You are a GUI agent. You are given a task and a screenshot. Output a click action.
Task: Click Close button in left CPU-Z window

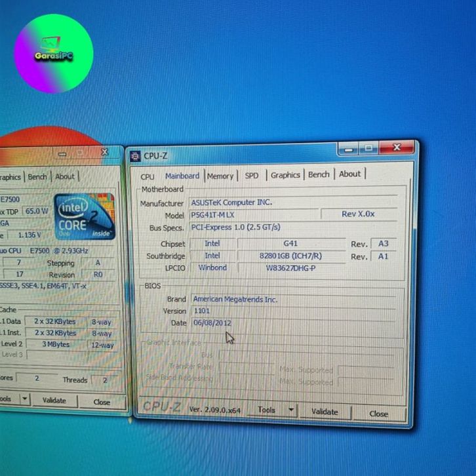click(x=102, y=402)
